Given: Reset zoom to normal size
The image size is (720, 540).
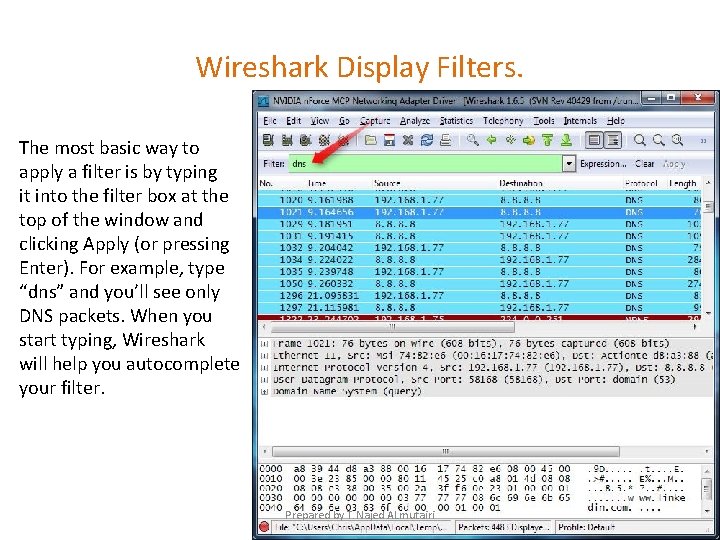Looking at the screenshot, I should (677, 140).
